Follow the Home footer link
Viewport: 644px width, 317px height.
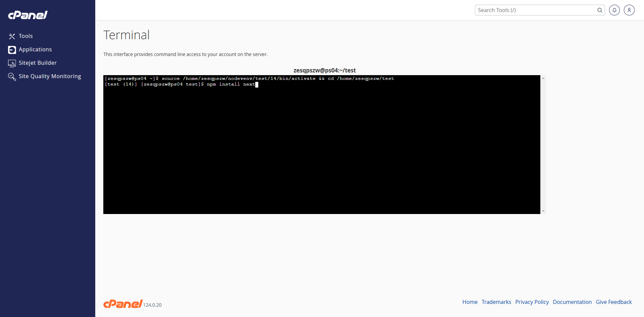coord(470,302)
